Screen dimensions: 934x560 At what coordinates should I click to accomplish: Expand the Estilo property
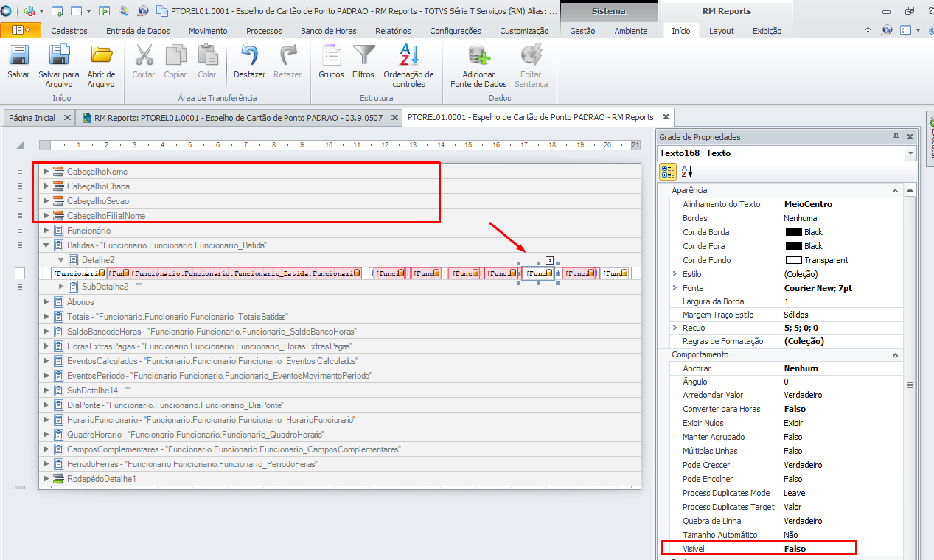[675, 274]
